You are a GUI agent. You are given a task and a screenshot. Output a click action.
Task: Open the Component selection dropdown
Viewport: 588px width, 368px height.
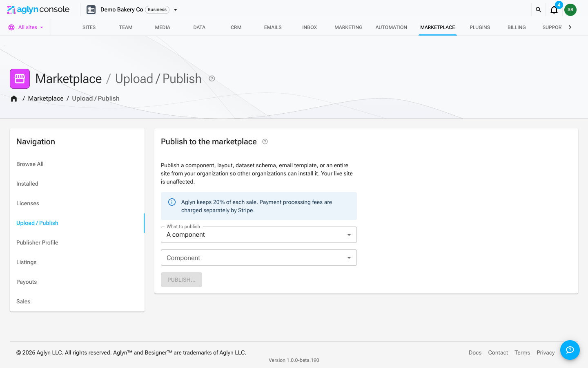(x=259, y=258)
